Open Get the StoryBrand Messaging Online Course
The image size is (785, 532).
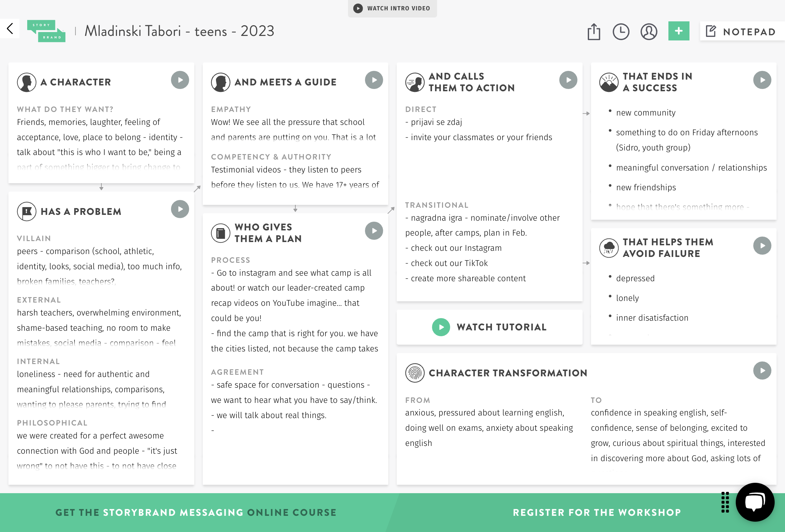[x=196, y=512]
